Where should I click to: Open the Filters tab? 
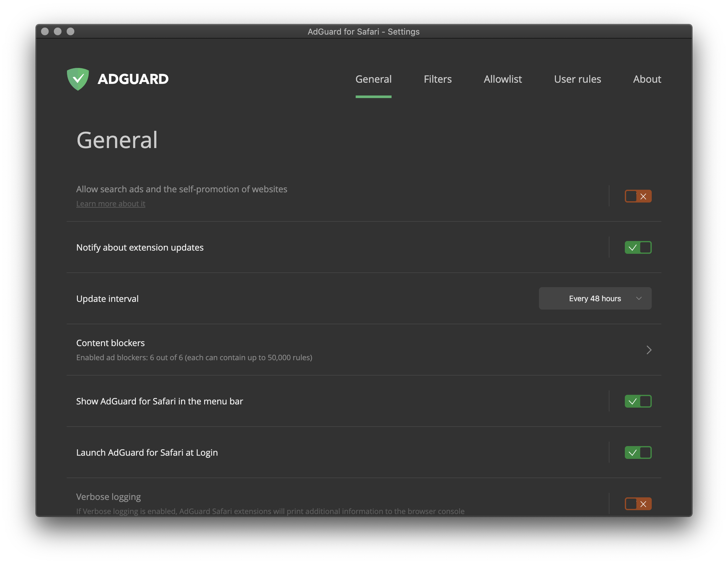pyautogui.click(x=438, y=79)
